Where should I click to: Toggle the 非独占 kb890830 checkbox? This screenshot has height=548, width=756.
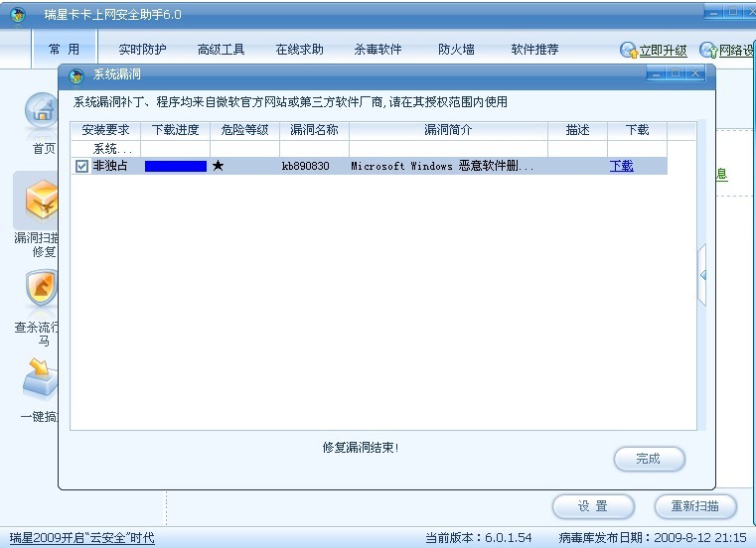[81, 166]
